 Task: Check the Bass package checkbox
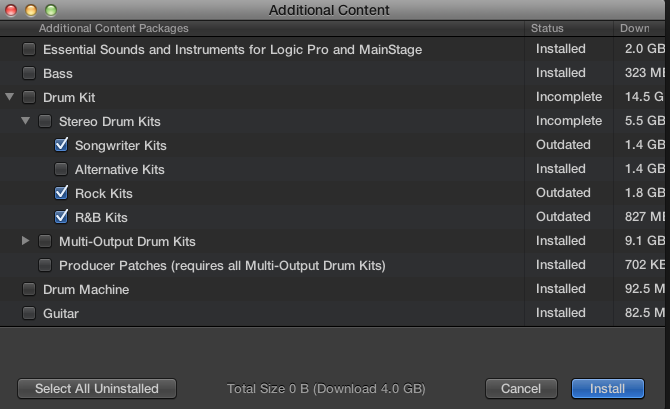click(x=29, y=73)
